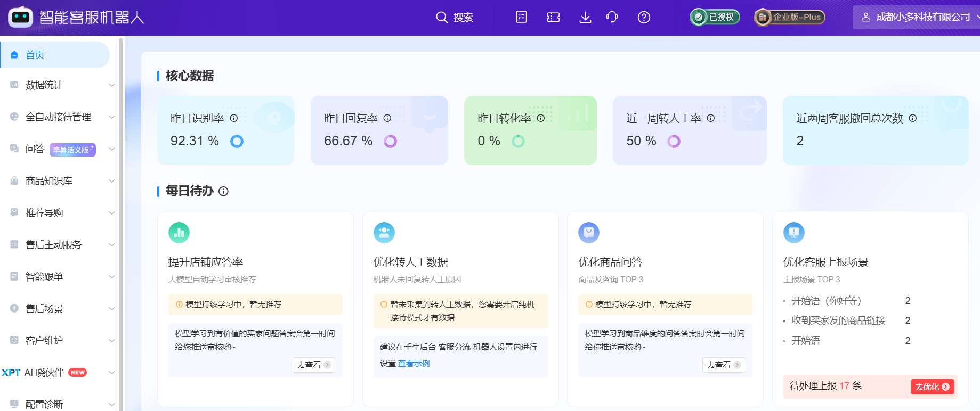Click the 售后场景 sidebar icon
Image resolution: width=980 pixels, height=411 pixels.
(14, 308)
